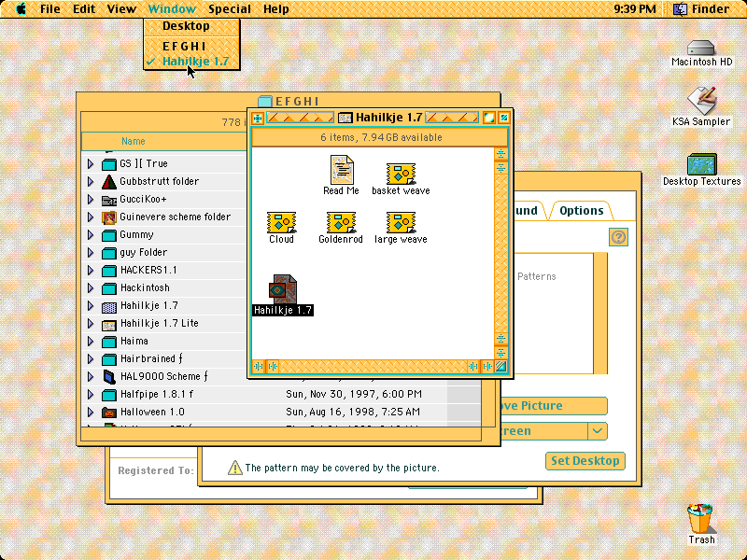Expand the Haima folder triangle
The height and width of the screenshot is (560, 747).
[91, 342]
